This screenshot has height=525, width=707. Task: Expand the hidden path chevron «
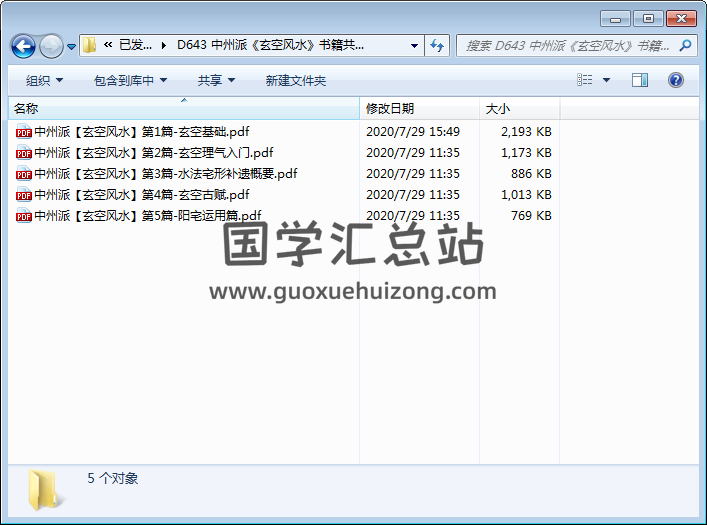coord(108,45)
